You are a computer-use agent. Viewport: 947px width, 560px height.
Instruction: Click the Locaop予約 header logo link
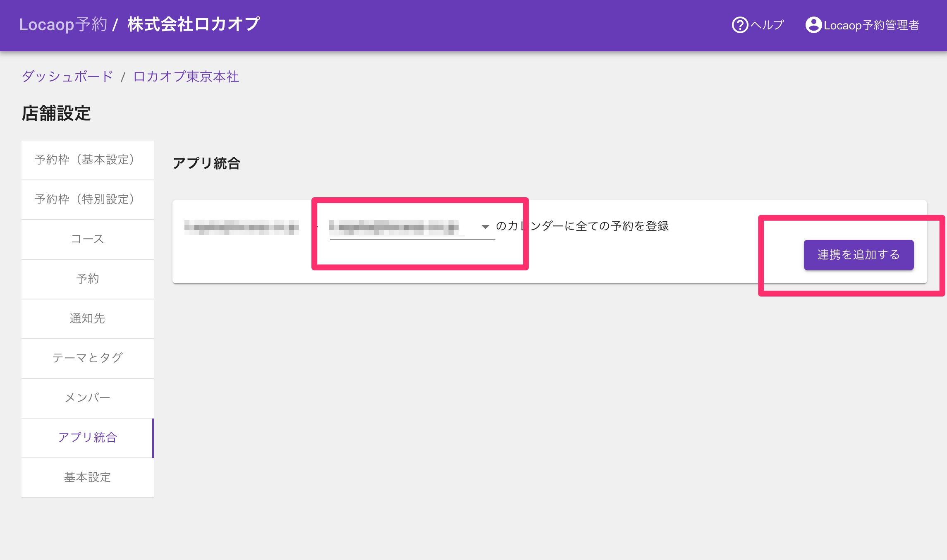click(x=63, y=25)
